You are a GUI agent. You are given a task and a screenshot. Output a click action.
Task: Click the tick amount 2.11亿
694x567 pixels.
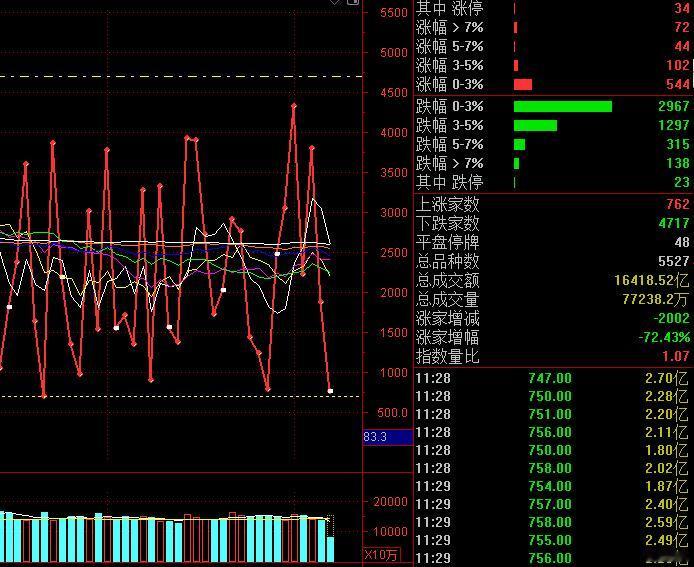point(667,432)
